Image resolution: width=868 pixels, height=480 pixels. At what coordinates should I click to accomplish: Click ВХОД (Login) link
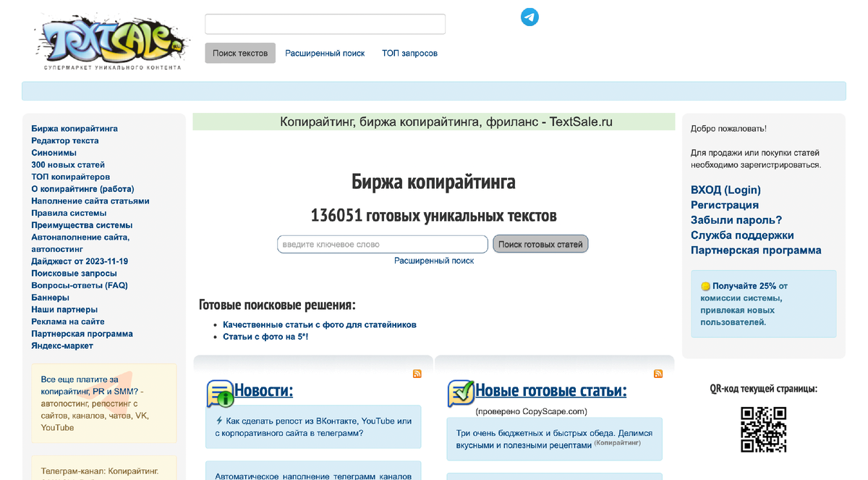[726, 190]
